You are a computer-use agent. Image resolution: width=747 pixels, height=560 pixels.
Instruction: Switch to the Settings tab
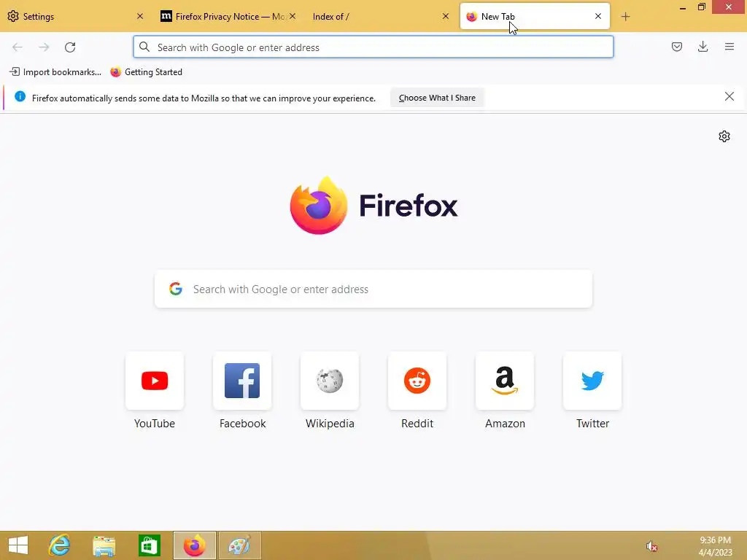click(76, 16)
